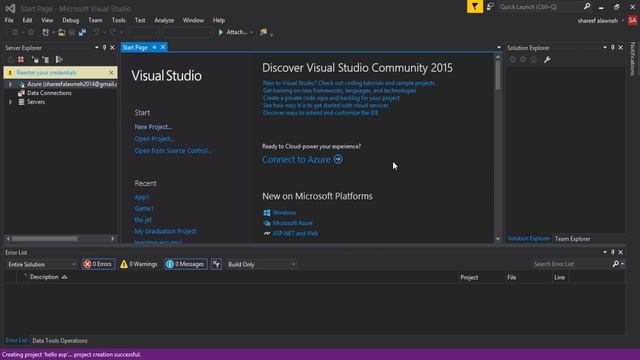Click the New Project... link
This screenshot has width=640, height=360.
pos(153,127)
